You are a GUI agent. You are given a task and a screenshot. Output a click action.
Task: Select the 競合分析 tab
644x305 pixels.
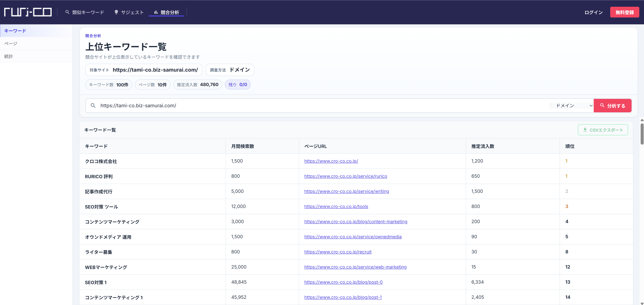[166, 12]
